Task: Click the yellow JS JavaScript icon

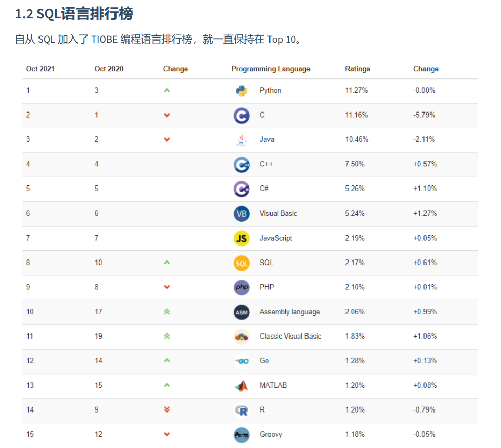Action: (242, 238)
